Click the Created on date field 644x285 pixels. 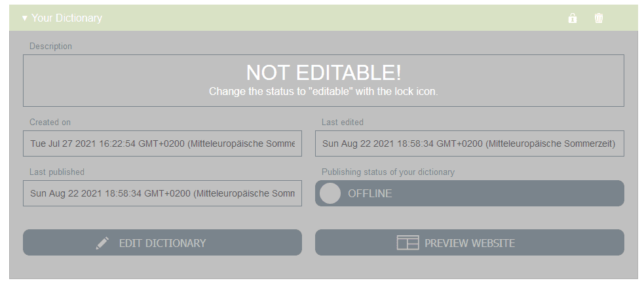point(162,143)
